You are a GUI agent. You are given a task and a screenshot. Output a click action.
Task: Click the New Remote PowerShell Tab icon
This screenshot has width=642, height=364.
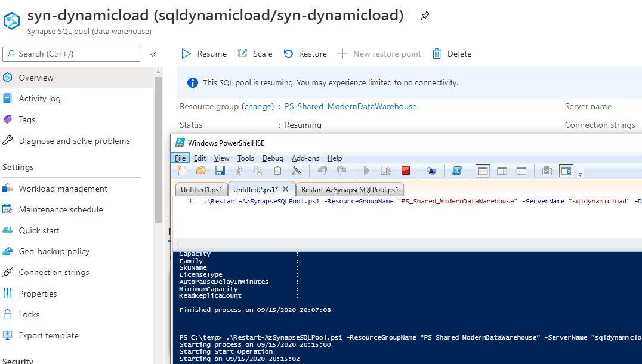431,171
